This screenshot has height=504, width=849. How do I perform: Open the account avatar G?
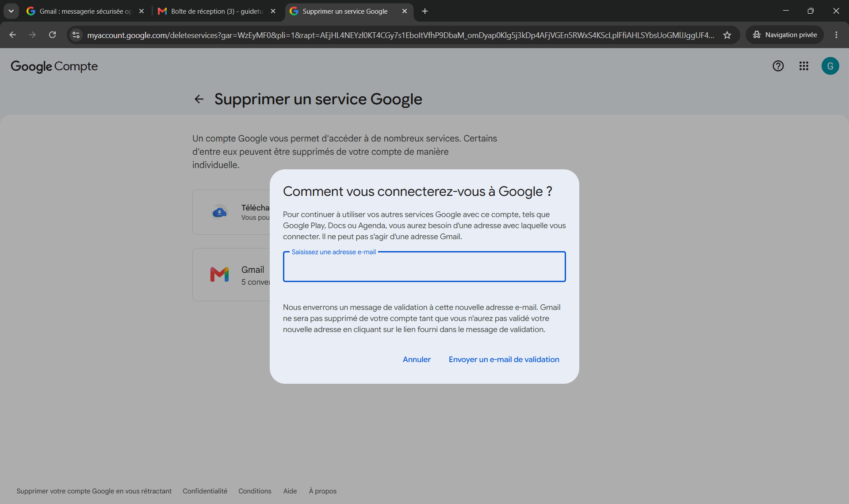830,66
